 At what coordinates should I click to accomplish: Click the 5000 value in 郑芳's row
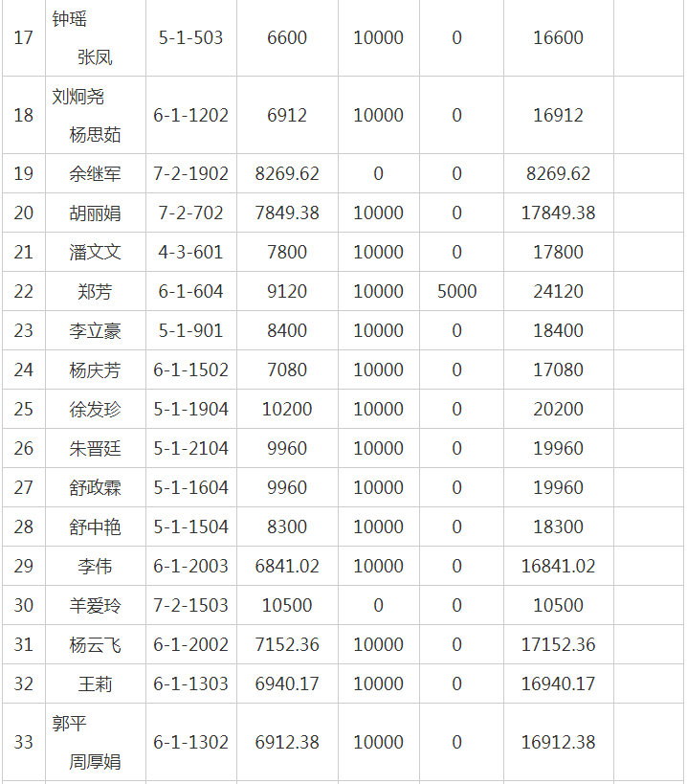[456, 291]
